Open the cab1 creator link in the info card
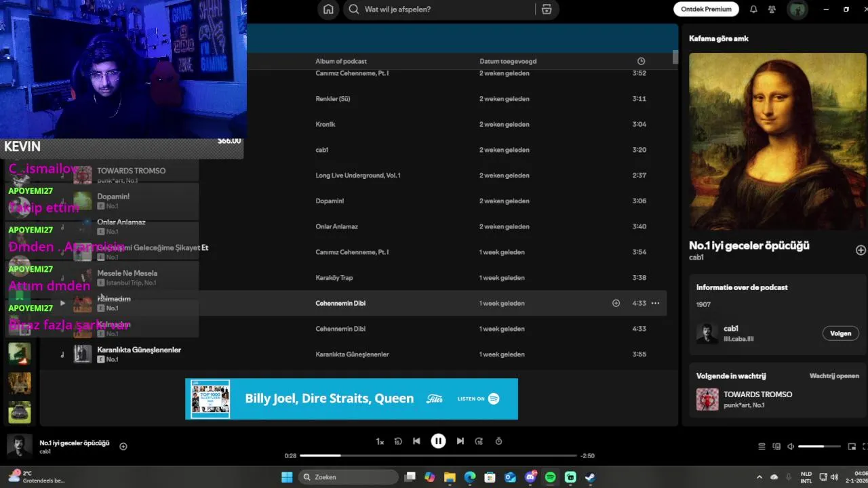 (730, 329)
